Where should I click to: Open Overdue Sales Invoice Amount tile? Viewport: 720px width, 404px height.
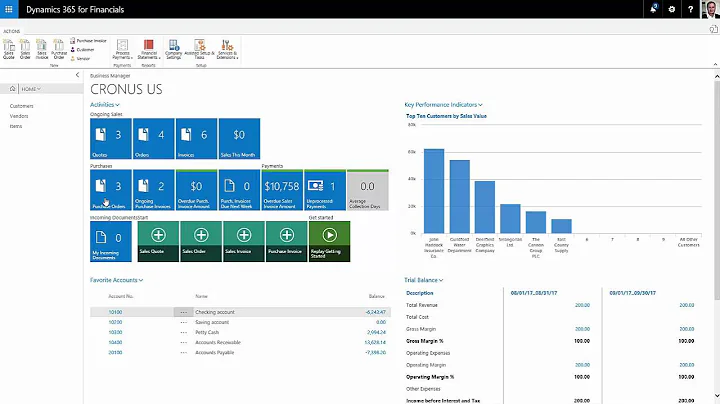[282, 190]
